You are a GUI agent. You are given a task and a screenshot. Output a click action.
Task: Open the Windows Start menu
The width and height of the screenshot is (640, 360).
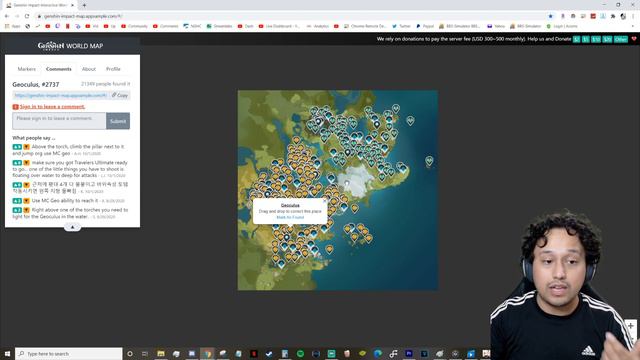(7, 353)
